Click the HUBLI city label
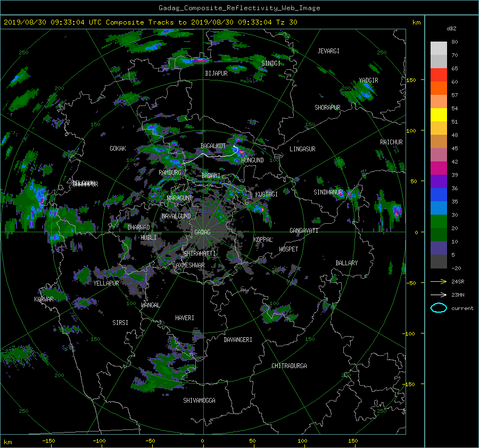Viewport: 479px width, 448px height. pos(148,238)
